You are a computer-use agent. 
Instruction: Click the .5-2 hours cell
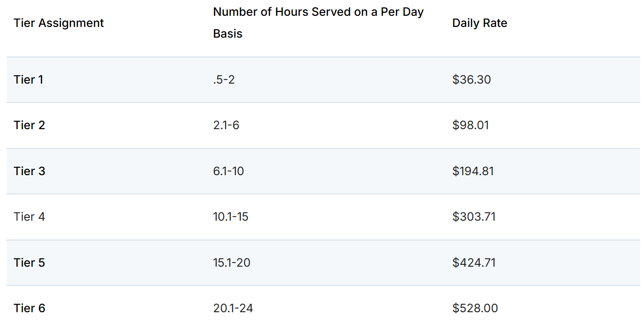[x=224, y=79]
